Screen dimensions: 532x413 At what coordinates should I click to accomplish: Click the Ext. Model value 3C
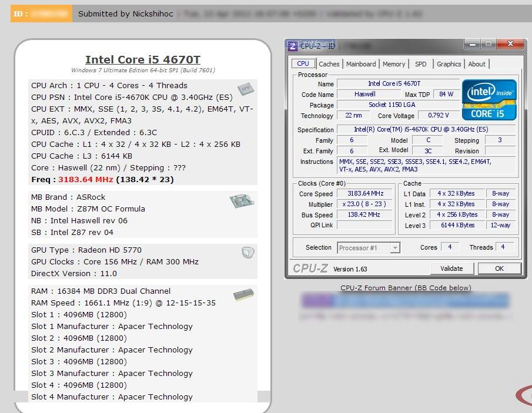(x=427, y=150)
